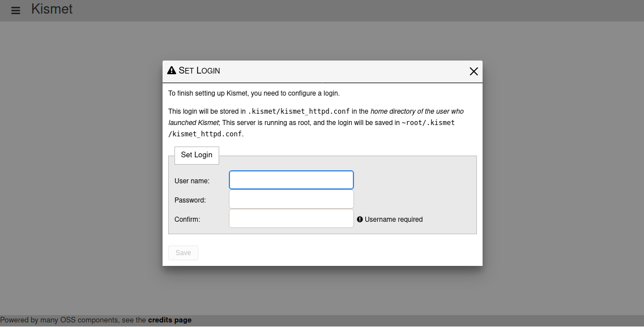
Task: Click the "Confirm:" label
Action: (187, 220)
